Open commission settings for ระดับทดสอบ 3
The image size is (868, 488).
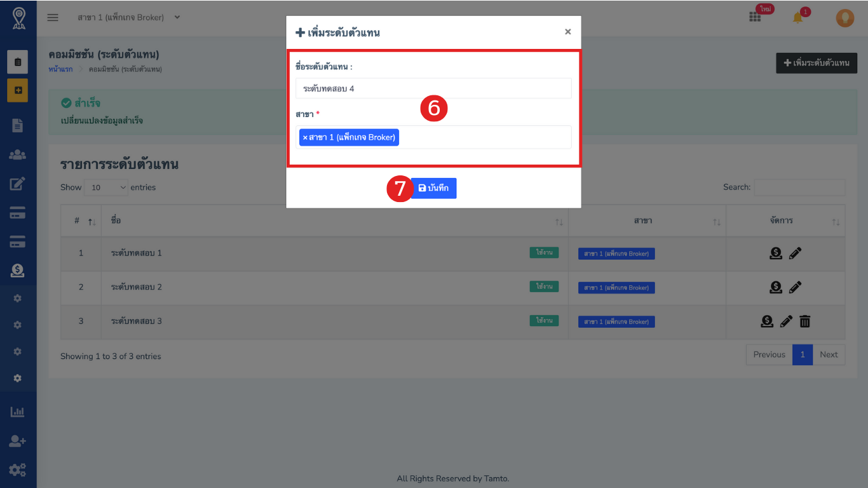(767, 322)
